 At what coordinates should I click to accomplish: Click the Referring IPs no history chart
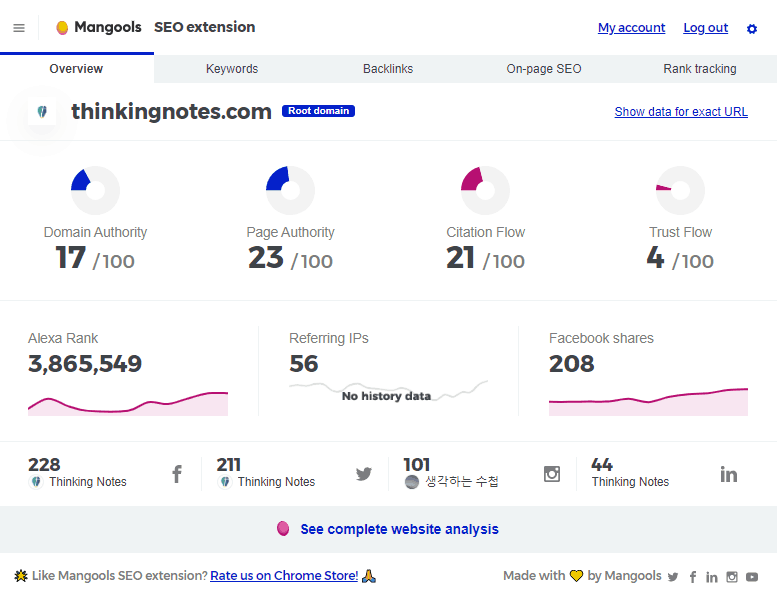pyautogui.click(x=388, y=390)
